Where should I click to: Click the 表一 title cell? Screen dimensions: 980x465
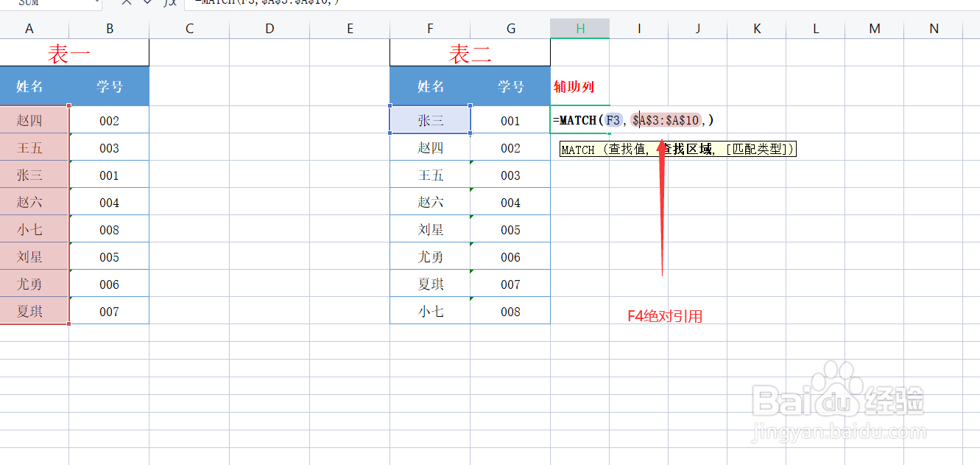(x=74, y=52)
